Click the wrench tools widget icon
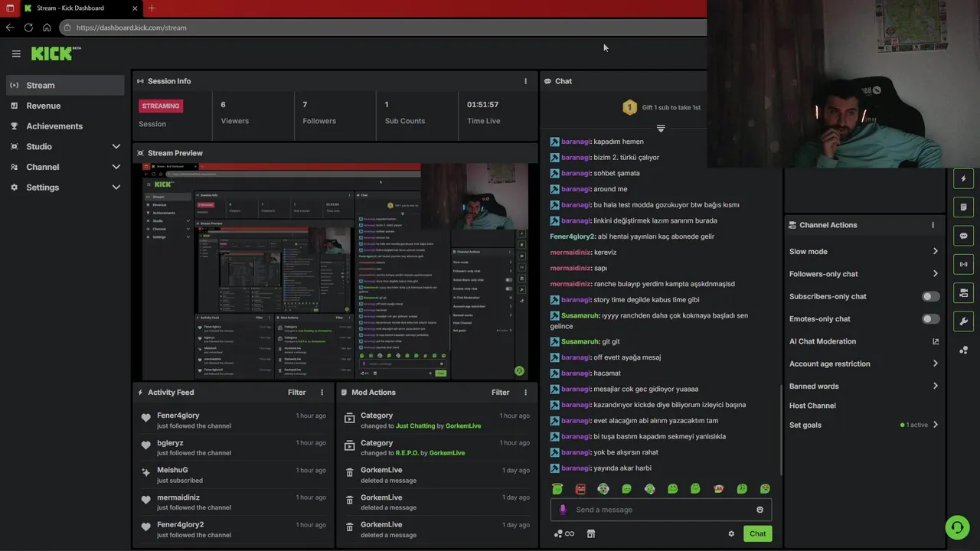 pyautogui.click(x=963, y=321)
